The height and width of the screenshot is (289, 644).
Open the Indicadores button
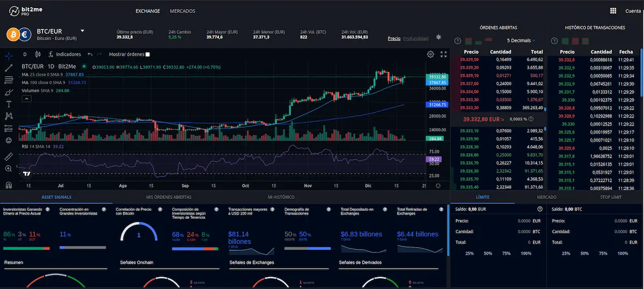point(64,54)
